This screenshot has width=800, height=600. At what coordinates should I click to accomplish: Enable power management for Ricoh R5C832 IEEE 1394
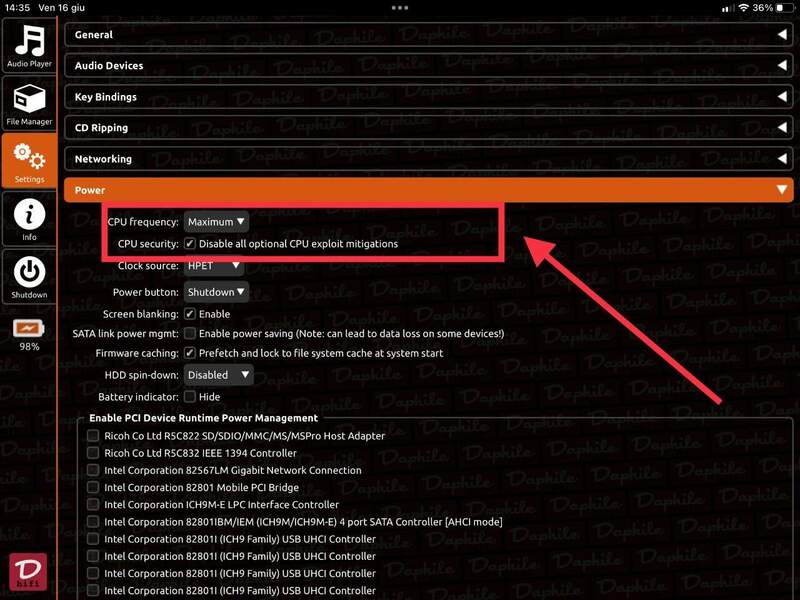coord(93,453)
